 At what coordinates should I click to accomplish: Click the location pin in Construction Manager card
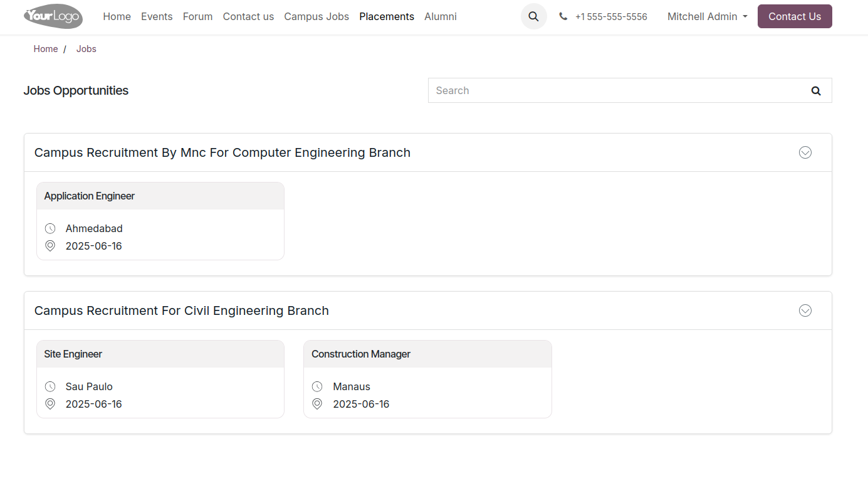point(317,404)
